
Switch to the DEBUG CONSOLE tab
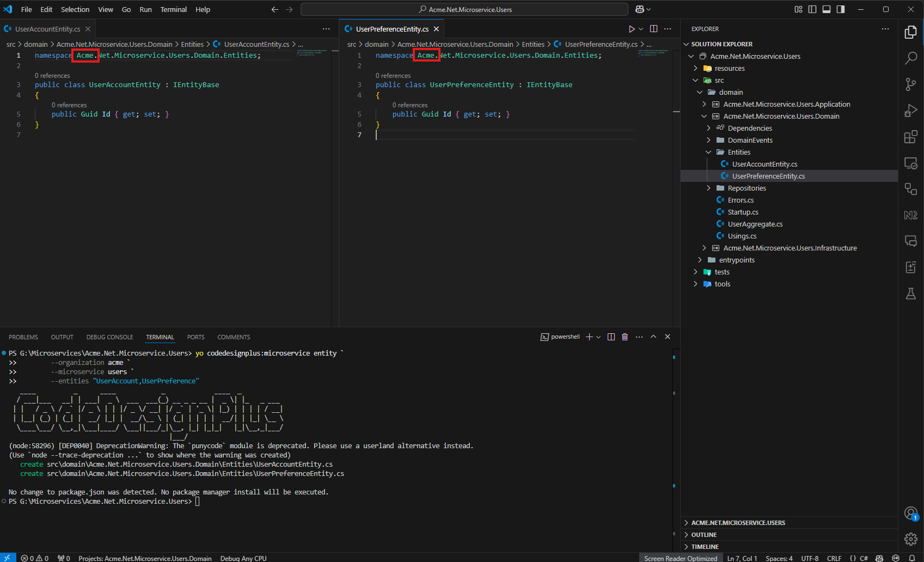(x=109, y=337)
